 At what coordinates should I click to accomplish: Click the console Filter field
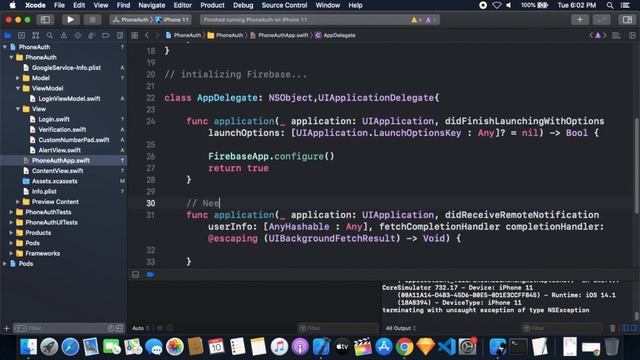coord(562,328)
